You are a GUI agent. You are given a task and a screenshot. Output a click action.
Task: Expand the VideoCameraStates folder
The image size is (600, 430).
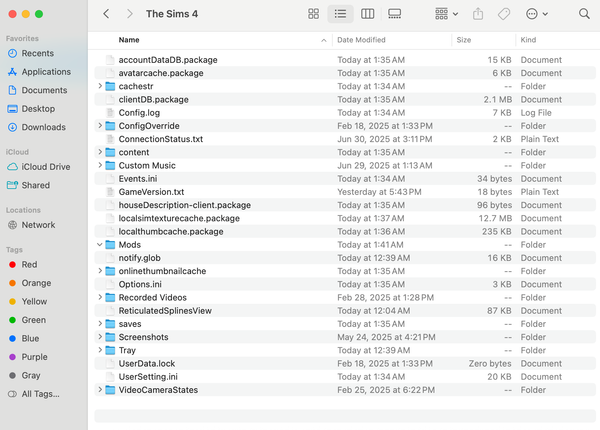coord(100,390)
